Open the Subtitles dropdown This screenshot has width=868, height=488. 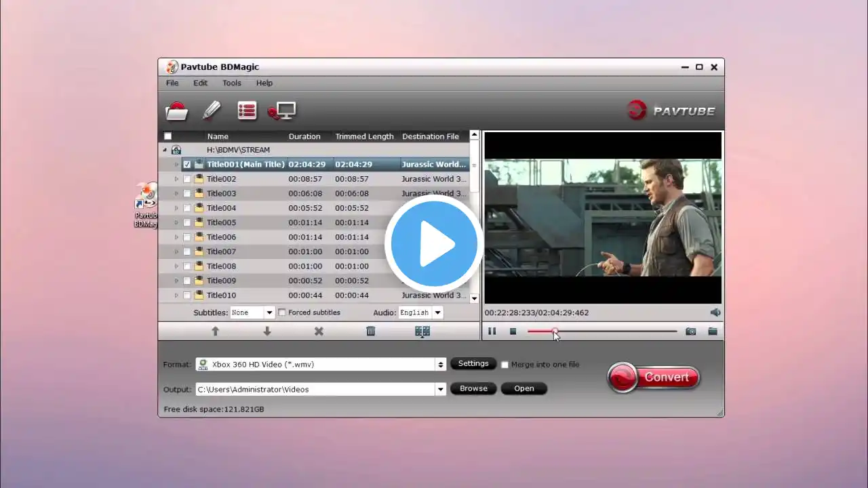[x=269, y=312]
